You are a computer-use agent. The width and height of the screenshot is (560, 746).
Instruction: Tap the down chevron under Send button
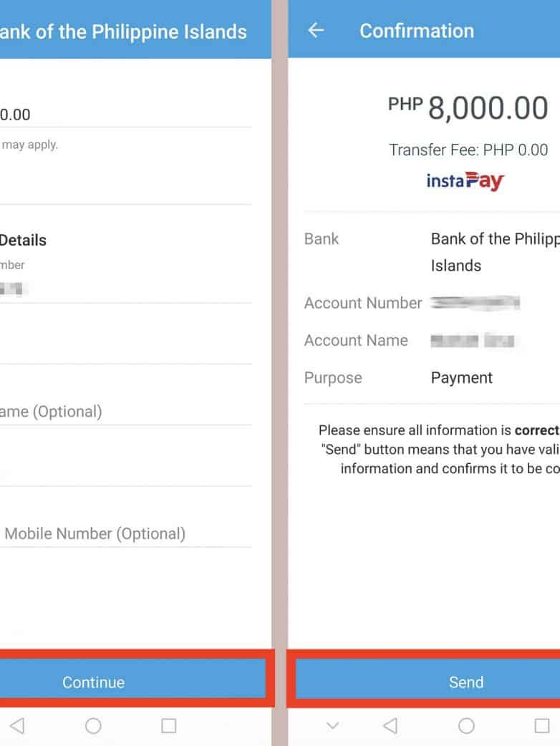[332, 726]
